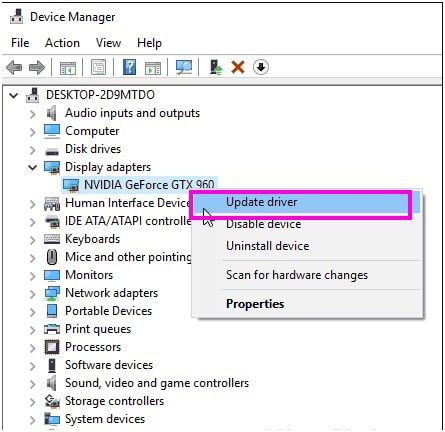
Task: Click the Print queues printer icon
Action: tap(52, 329)
